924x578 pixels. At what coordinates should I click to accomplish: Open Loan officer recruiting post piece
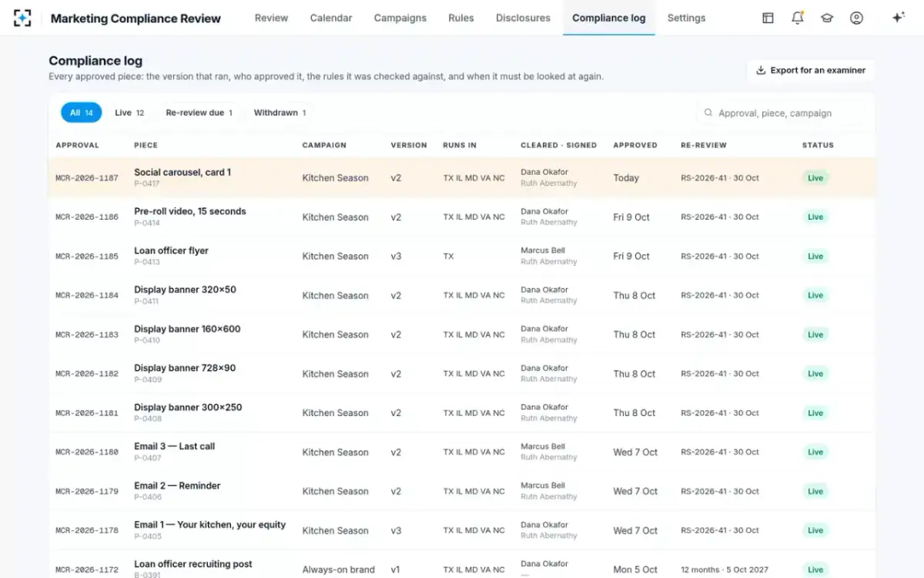[x=193, y=564]
